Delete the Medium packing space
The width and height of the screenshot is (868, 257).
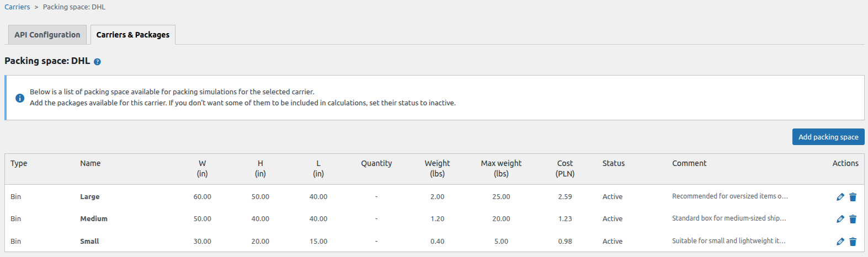click(853, 219)
